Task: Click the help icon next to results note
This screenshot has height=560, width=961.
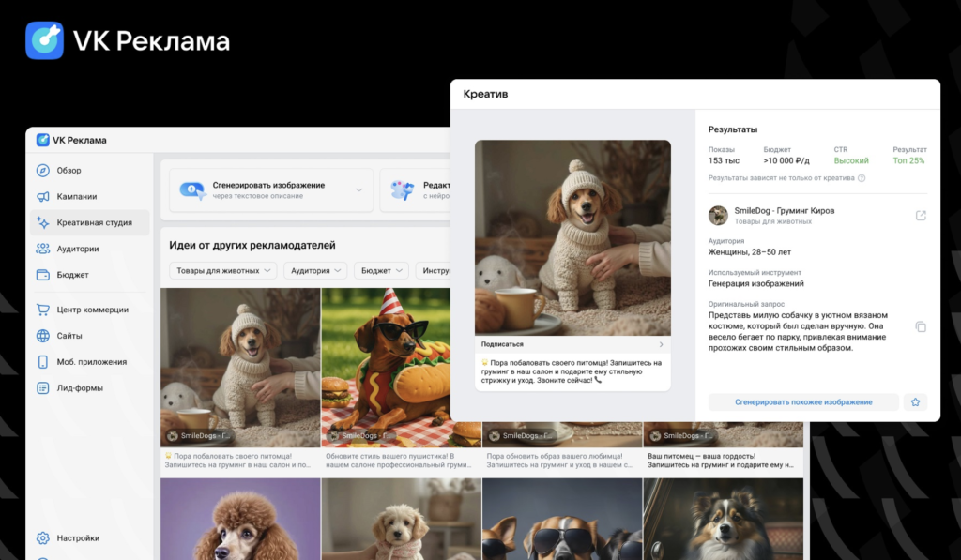Action: [x=862, y=178]
